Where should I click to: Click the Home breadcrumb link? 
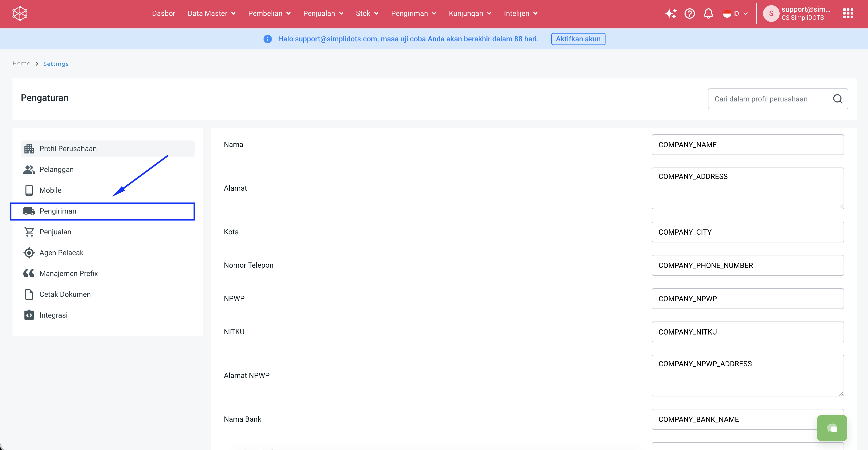pos(21,63)
